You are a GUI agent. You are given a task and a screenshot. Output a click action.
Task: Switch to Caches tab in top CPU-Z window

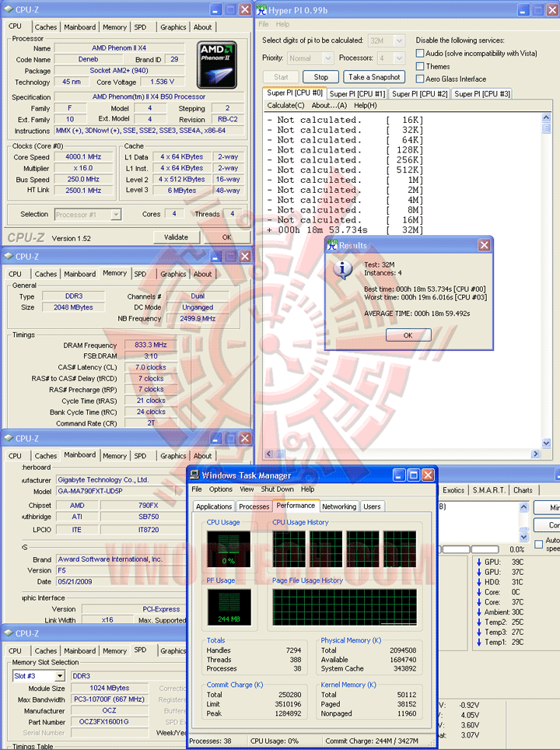46,27
